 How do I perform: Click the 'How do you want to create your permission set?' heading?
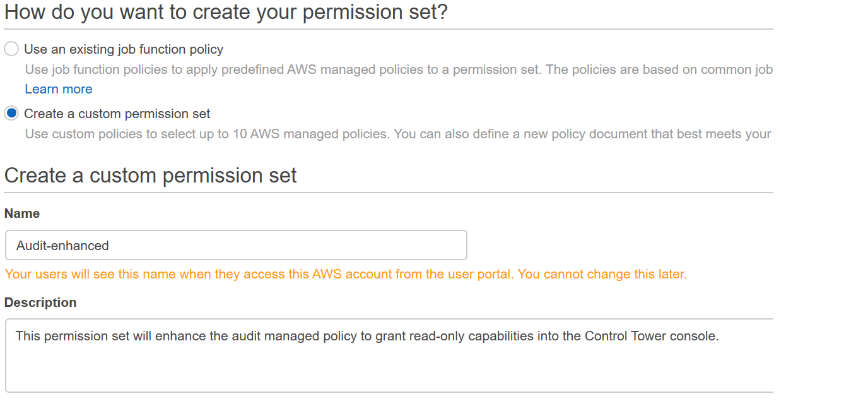tap(225, 11)
